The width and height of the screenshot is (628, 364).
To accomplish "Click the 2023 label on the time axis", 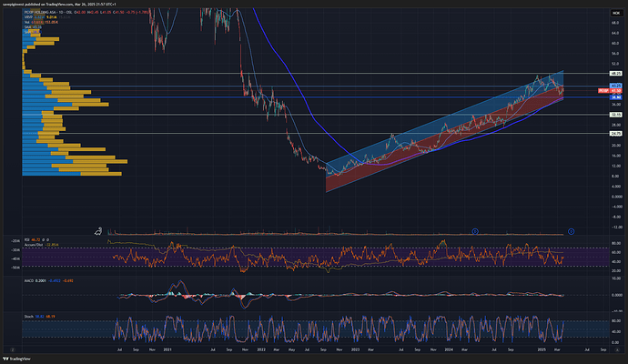I will tap(355, 349).
